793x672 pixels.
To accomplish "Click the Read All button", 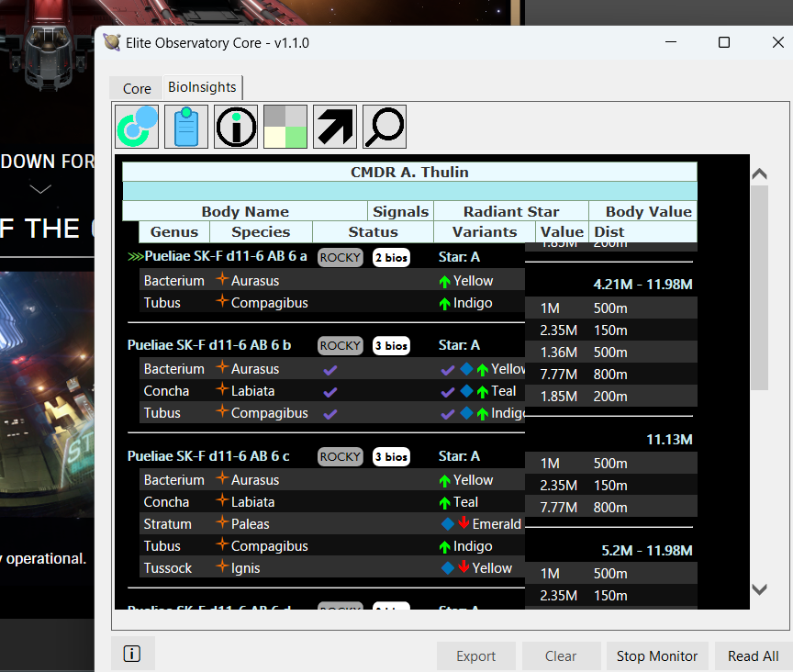I will click(x=753, y=656).
